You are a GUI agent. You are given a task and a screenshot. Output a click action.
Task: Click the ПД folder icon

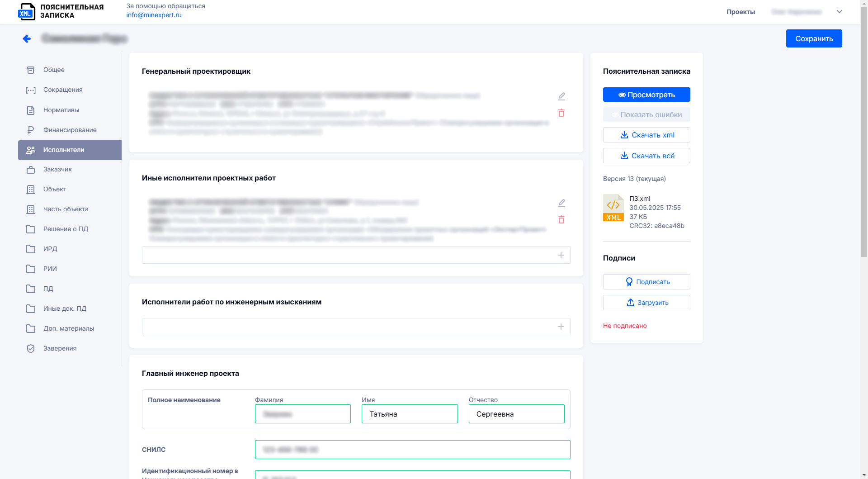(x=31, y=289)
